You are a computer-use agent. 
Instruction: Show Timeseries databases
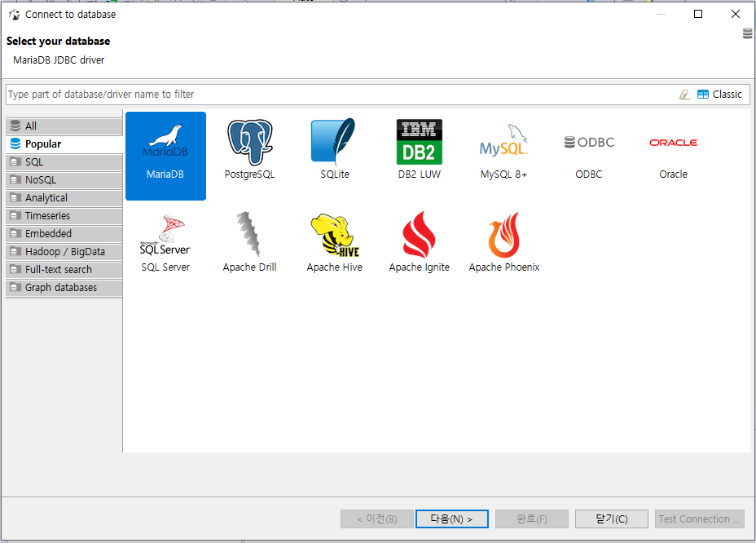click(64, 216)
